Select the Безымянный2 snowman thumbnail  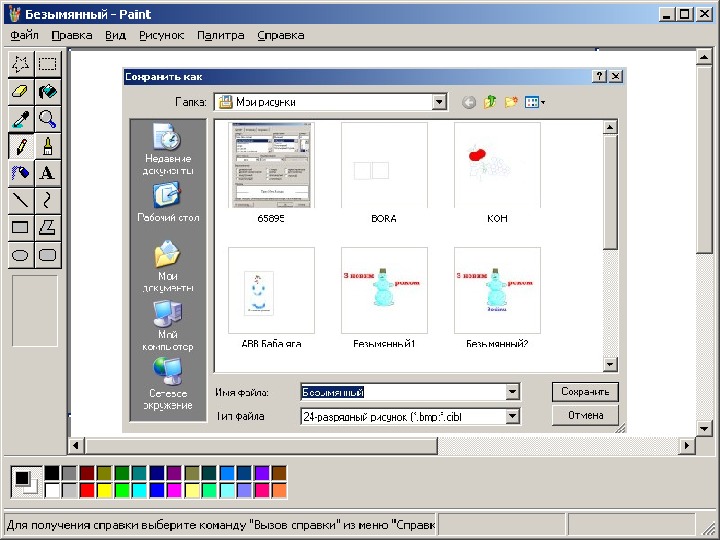pyautogui.click(x=497, y=290)
